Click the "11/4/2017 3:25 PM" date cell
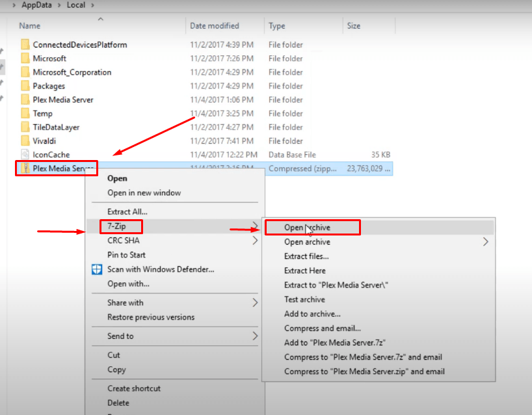This screenshot has height=415, width=532. click(x=222, y=113)
